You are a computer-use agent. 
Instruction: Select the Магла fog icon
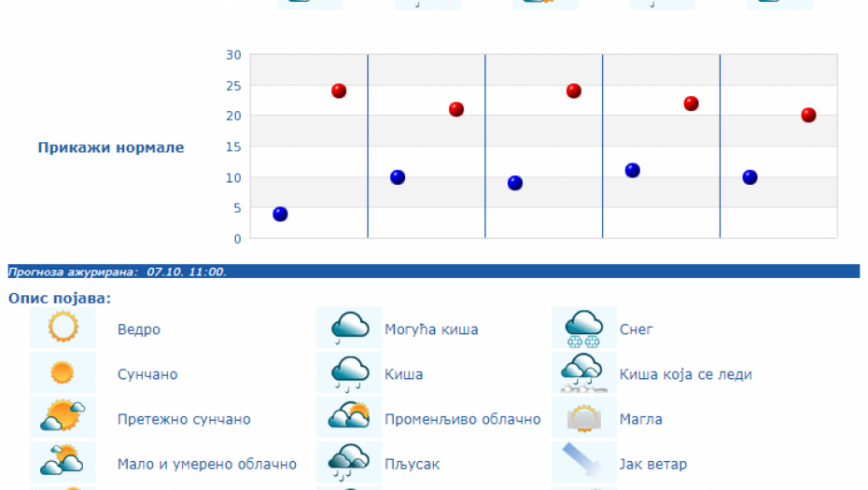[584, 418]
